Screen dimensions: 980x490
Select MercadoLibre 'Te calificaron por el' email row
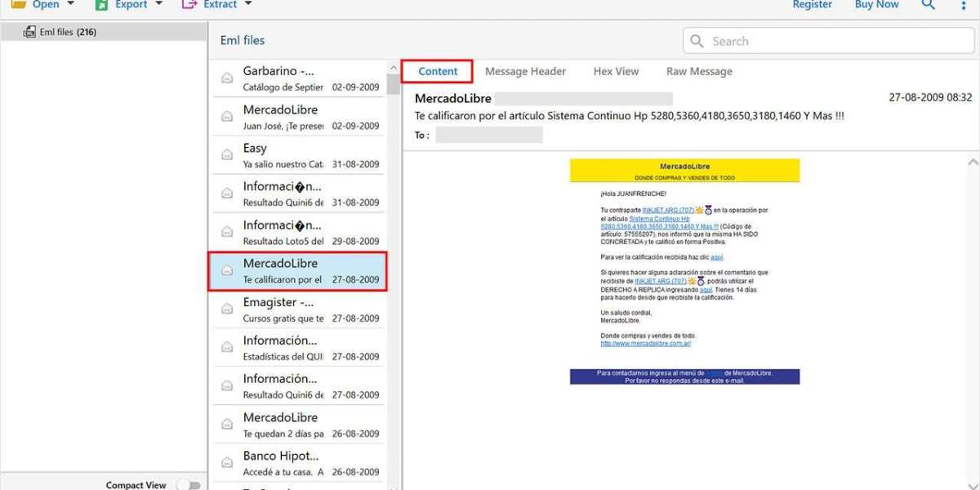297,271
